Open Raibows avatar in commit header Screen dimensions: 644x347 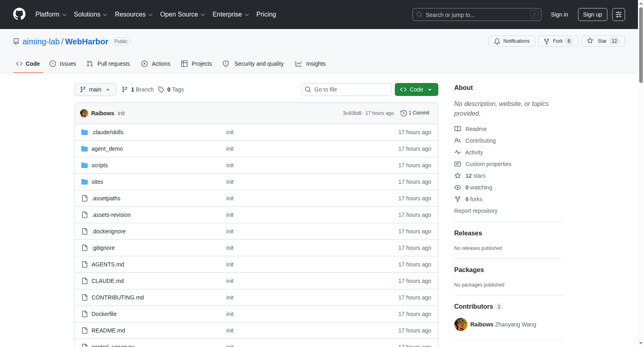pos(84,113)
